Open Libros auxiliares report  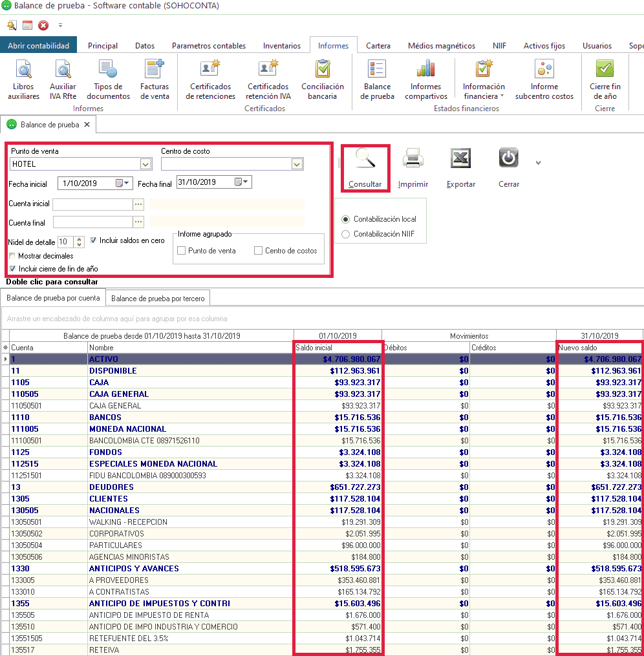24,79
